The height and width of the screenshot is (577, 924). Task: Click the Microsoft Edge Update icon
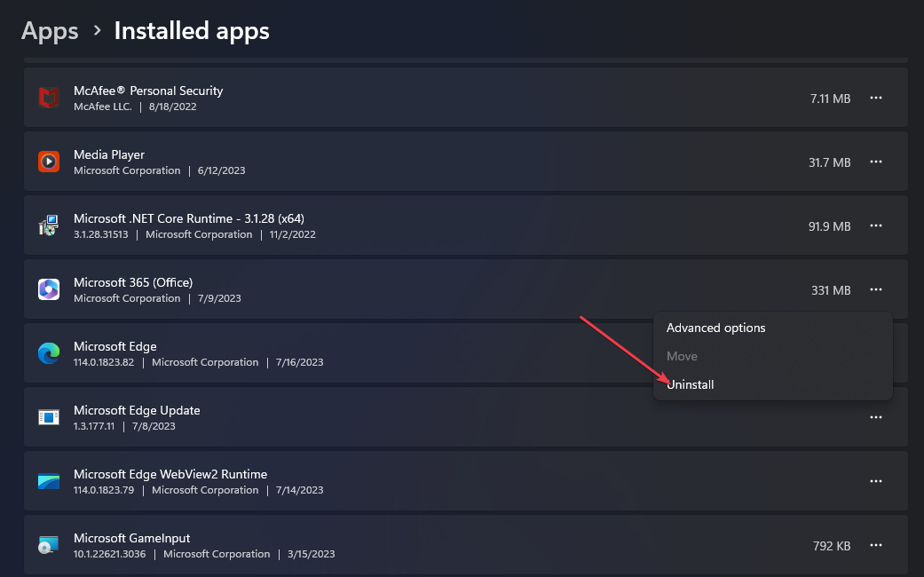point(48,417)
